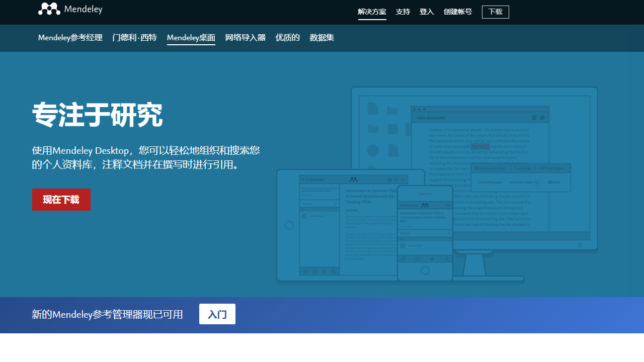Switch to the 优质的 tab
The image size is (644, 362).
click(287, 38)
